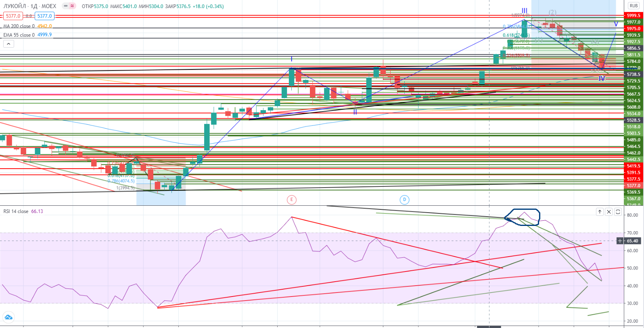Maximize the RSI pane
Image resolution: width=644 pixels, height=328 pixels.
[618, 212]
